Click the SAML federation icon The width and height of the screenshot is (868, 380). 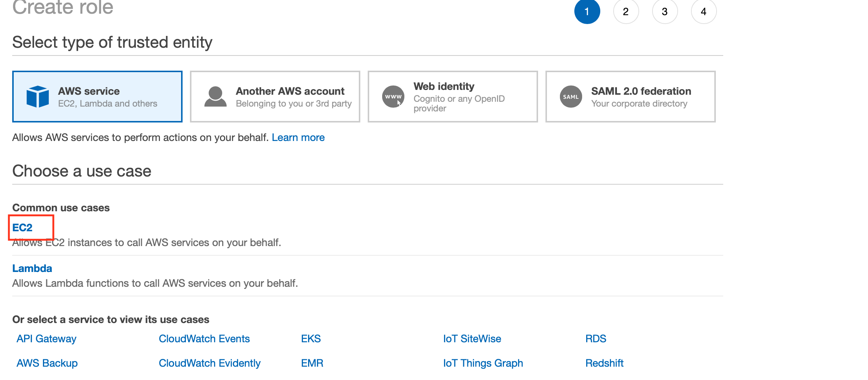pyautogui.click(x=571, y=97)
